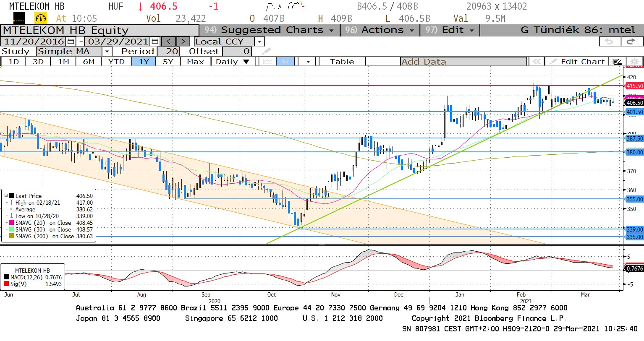This screenshot has width=644, height=341.
Task: Open the chart annotations icon
Action: pyautogui.click(x=617, y=62)
